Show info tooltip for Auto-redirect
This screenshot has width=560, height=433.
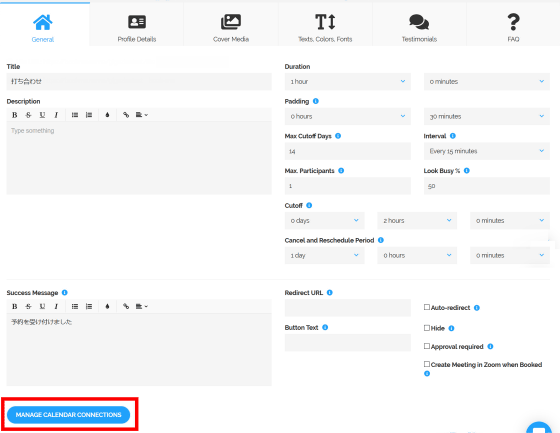(x=477, y=308)
